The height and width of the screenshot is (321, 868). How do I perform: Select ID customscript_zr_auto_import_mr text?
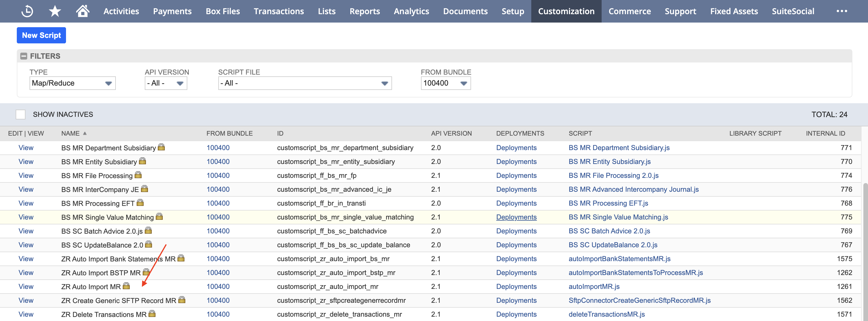coord(327,286)
